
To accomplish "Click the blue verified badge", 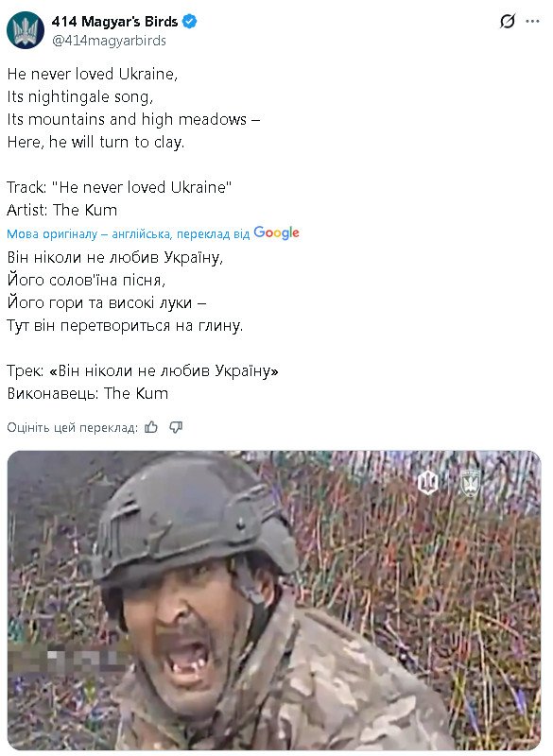I will [190, 22].
